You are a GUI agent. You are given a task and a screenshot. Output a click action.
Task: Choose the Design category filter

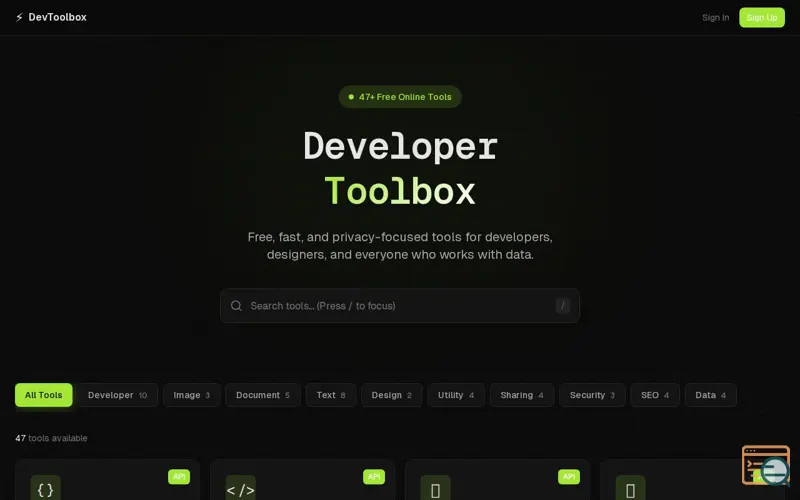tap(391, 395)
